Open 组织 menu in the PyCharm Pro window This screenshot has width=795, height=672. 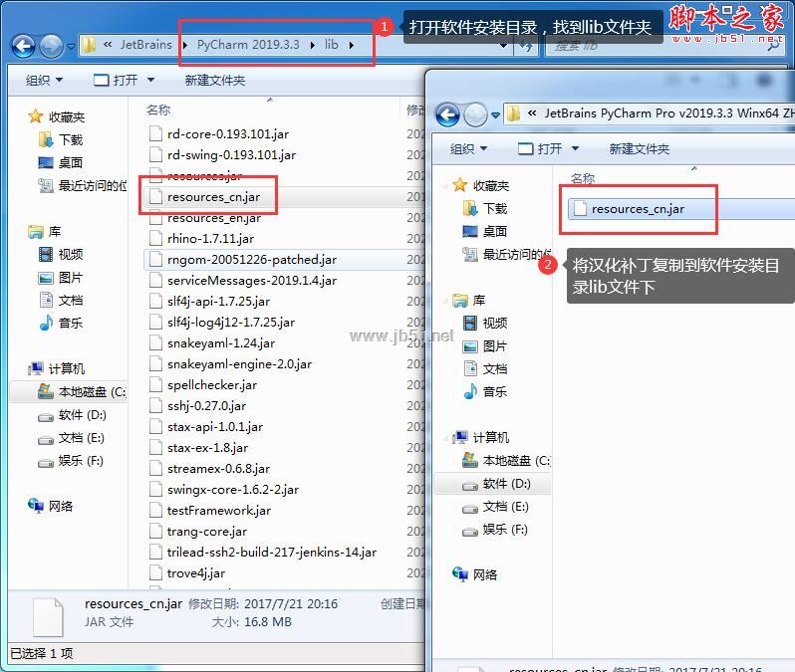pos(468,149)
